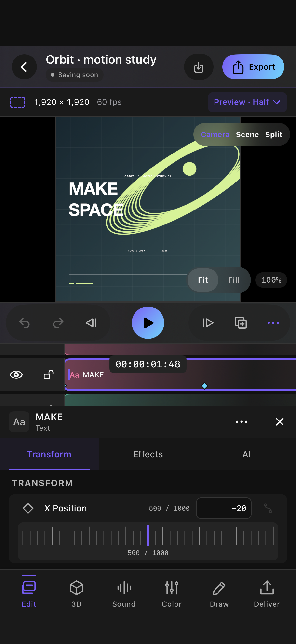Duplicate with the add-copy icon

[x=241, y=323]
